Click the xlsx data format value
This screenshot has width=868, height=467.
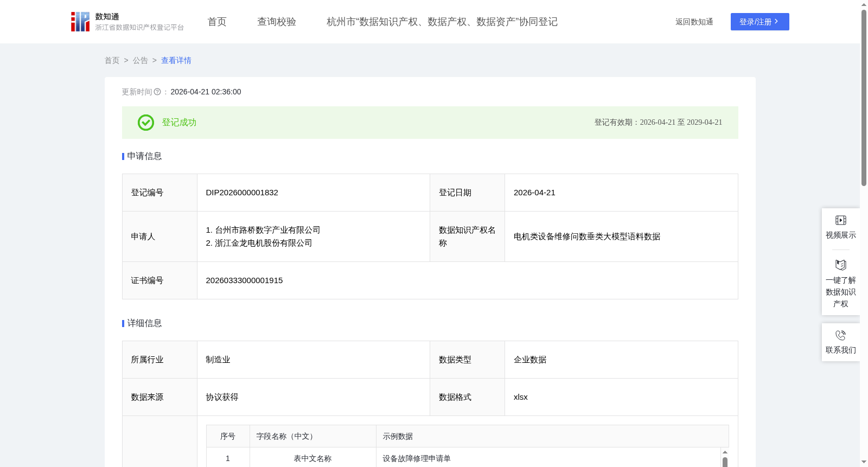click(521, 397)
